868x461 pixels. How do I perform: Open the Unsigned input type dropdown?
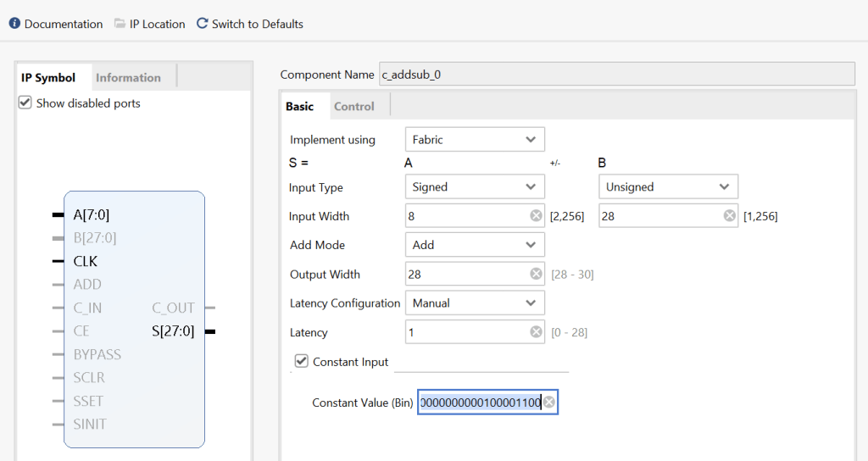point(668,186)
